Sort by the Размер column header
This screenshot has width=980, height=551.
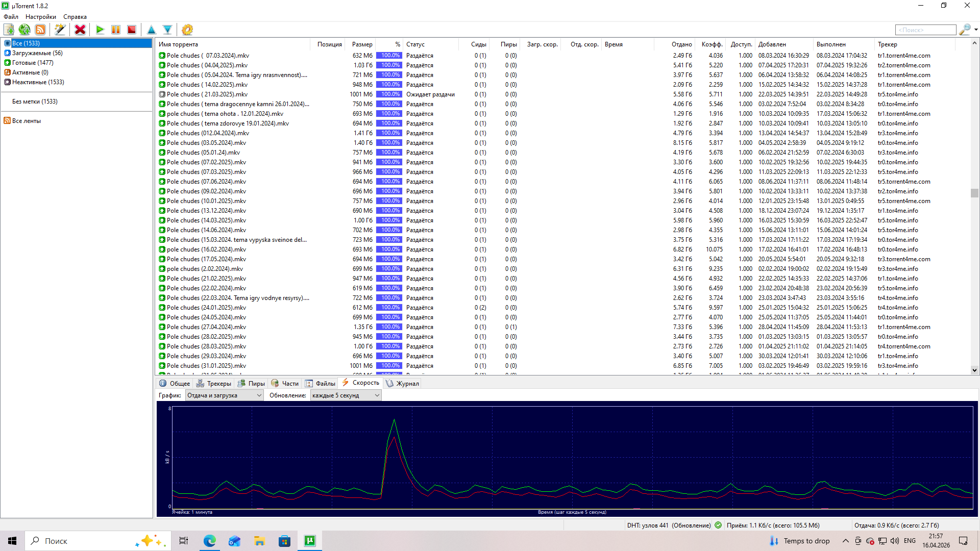[362, 44]
